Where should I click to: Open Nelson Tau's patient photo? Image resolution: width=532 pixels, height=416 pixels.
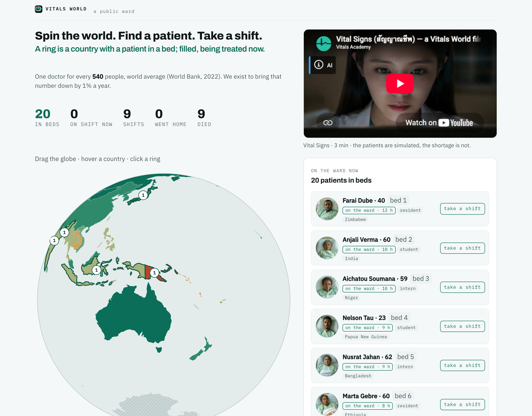tap(327, 326)
